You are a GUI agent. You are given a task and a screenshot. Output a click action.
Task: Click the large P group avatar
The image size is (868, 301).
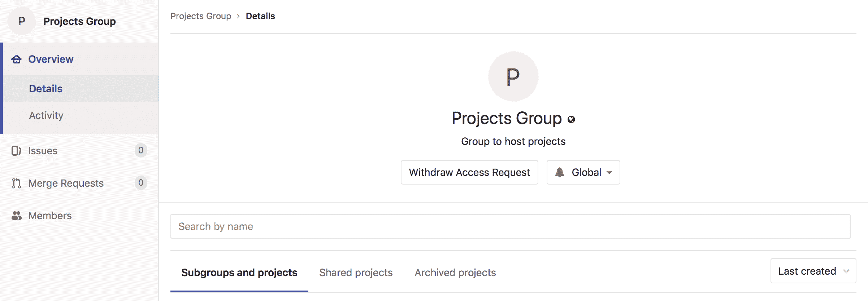[513, 76]
